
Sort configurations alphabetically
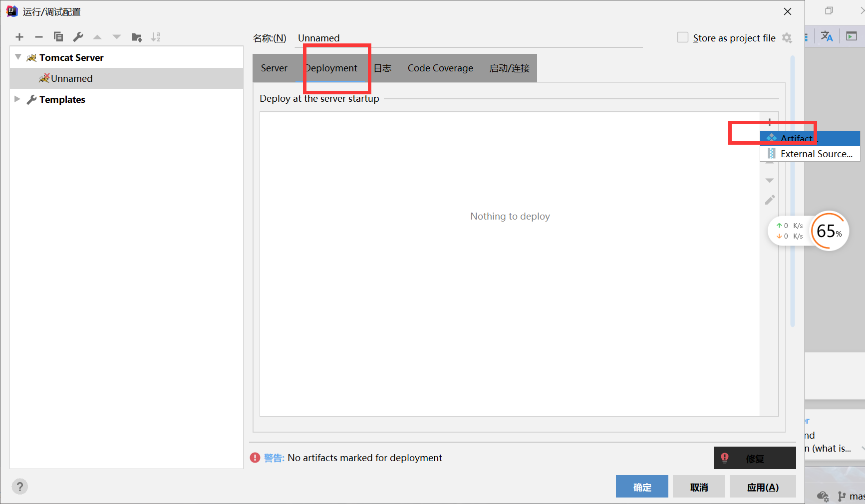[x=156, y=37]
